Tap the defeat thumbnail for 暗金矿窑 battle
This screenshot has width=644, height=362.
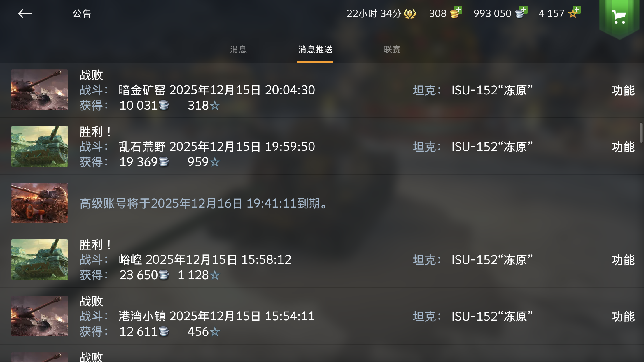click(x=40, y=90)
